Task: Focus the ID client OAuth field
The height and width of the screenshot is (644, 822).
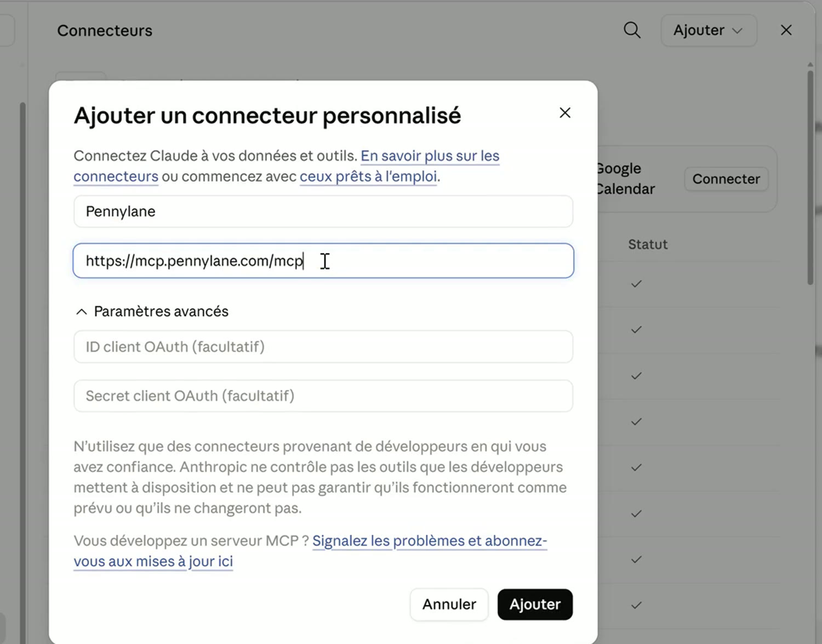Action: point(323,347)
